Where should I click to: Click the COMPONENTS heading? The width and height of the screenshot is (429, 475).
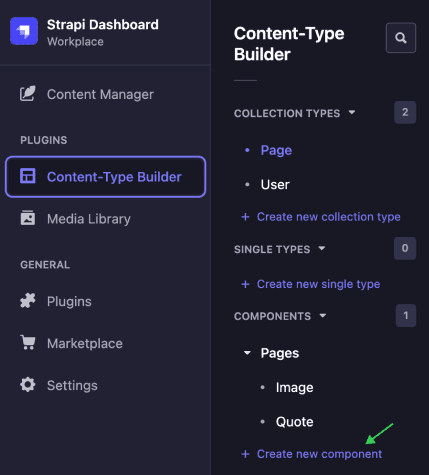tap(272, 316)
